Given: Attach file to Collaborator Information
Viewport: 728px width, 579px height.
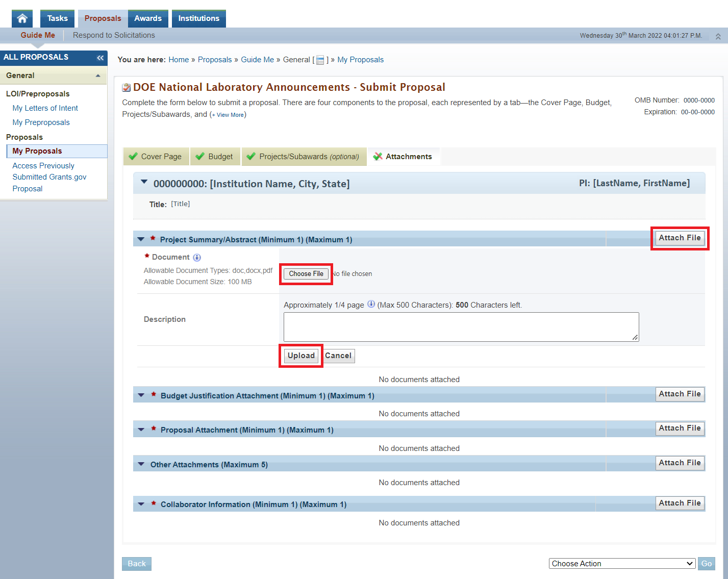Looking at the screenshot, I should pos(680,503).
